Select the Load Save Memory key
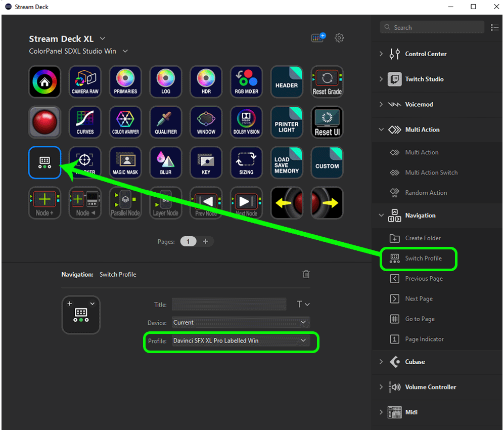This screenshot has height=430, width=504. [x=287, y=162]
